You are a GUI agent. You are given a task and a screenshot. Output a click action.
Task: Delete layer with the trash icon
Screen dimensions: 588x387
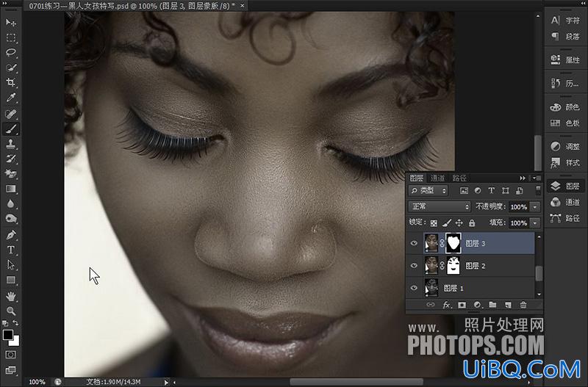[x=523, y=305]
